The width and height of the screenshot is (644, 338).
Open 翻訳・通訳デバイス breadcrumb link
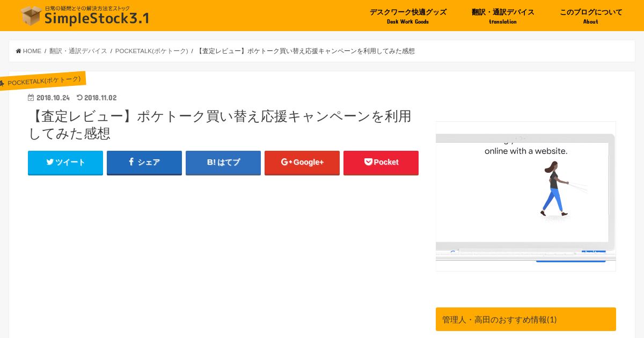[x=78, y=51]
